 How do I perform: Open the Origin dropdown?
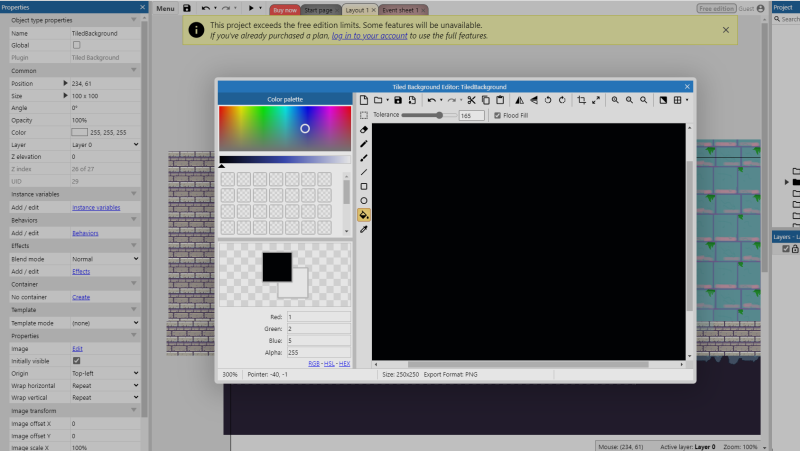click(105, 373)
